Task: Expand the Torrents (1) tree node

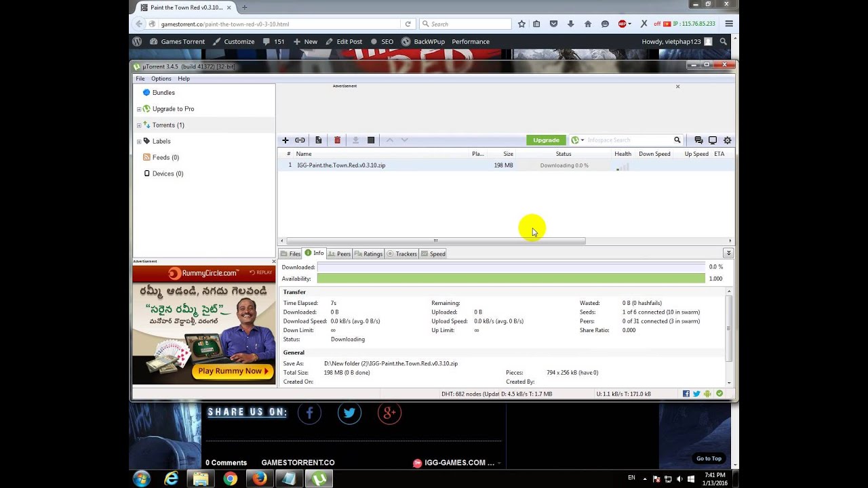Action: [139, 125]
